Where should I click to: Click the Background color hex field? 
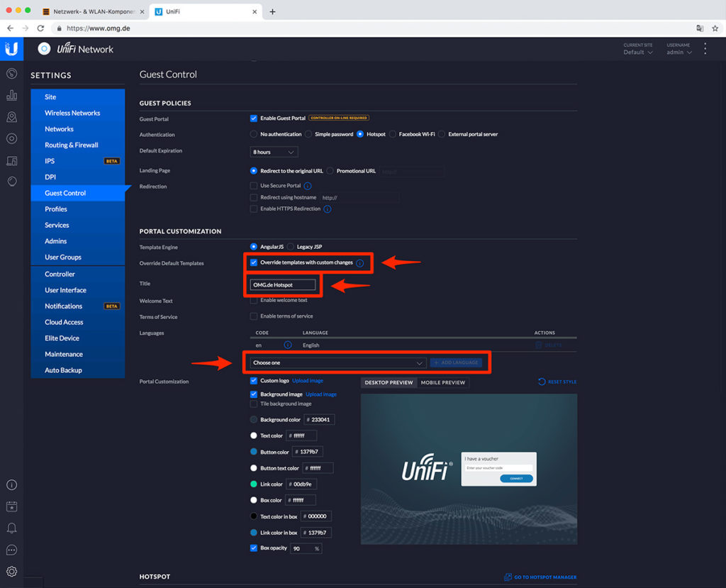click(319, 420)
